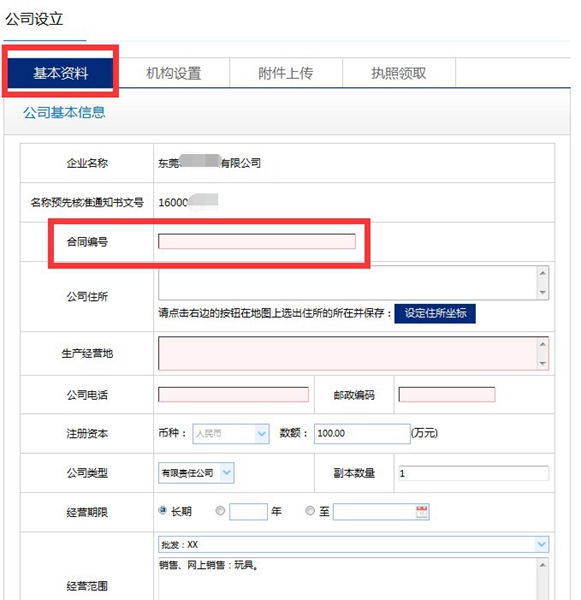This screenshot has height=600, width=581.
Task: Click the 有限公司 company name text
Action: (x=241, y=163)
